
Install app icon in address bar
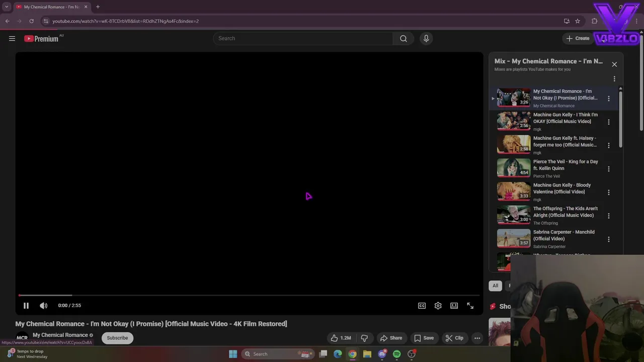coord(567,21)
